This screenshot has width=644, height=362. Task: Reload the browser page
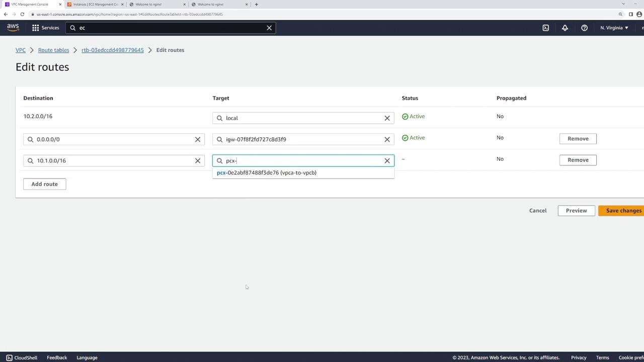tap(22, 14)
